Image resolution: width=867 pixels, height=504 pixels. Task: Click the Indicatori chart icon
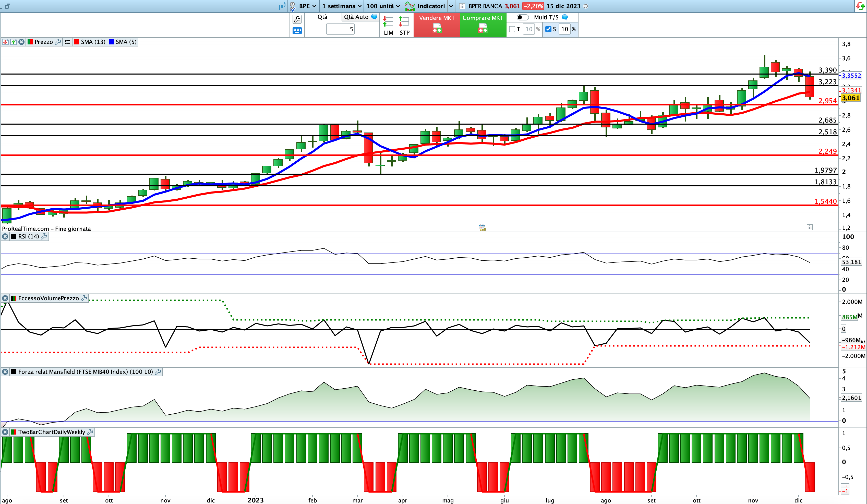pos(410,6)
